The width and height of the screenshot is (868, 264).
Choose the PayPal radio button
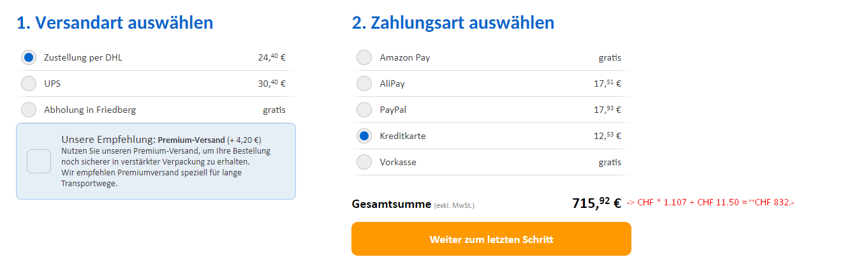click(x=364, y=110)
